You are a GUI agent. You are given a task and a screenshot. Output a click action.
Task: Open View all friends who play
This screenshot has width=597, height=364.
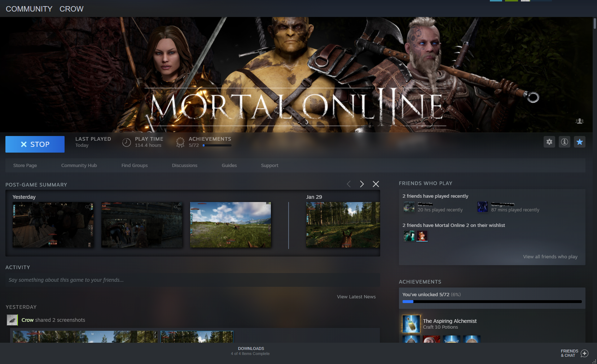tap(550, 257)
